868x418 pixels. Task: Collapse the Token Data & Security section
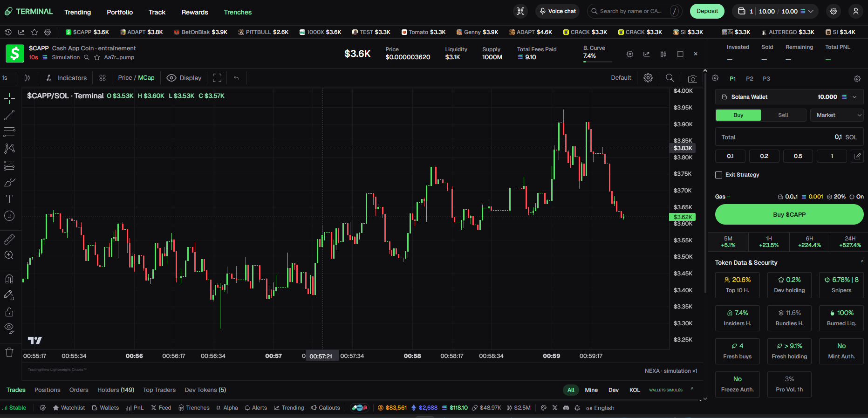click(x=861, y=262)
